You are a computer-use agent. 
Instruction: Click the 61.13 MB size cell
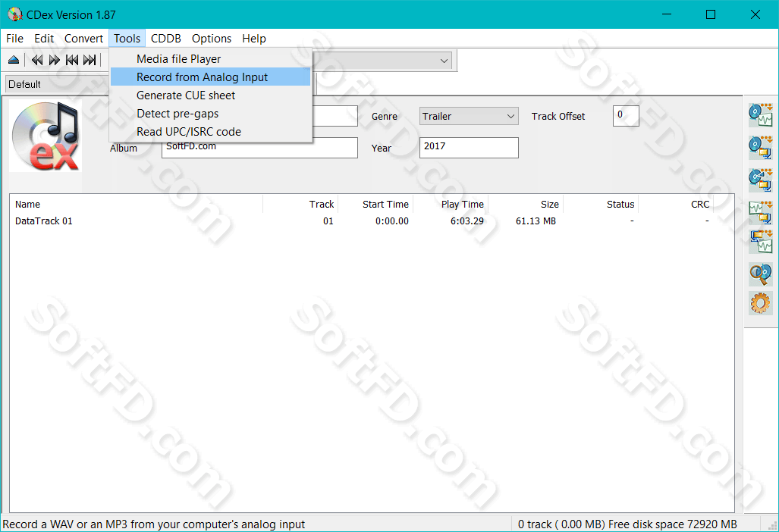(x=536, y=221)
